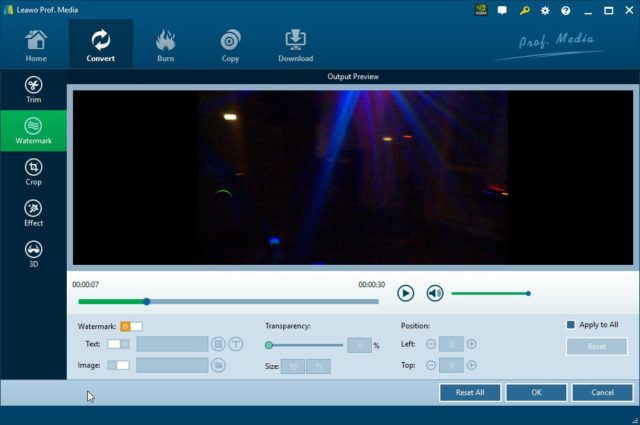The height and width of the screenshot is (425, 640).
Task: Increase the Top position value
Action: coord(471,365)
